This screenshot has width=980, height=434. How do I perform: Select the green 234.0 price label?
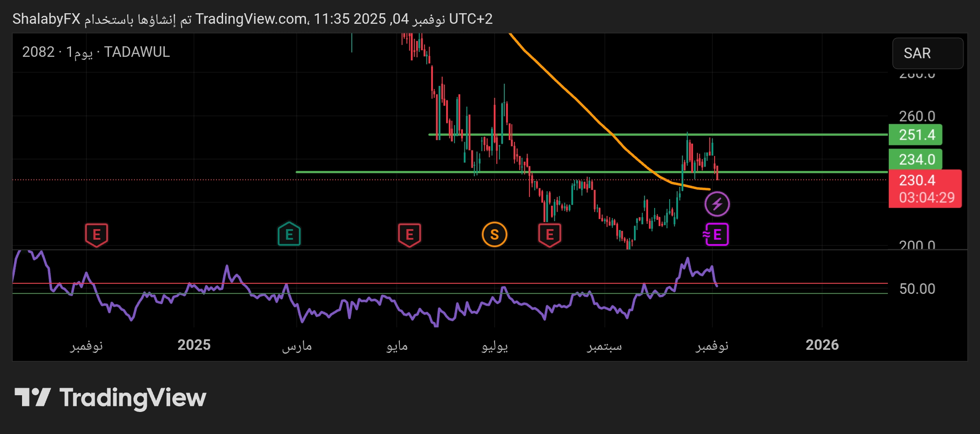click(915, 159)
